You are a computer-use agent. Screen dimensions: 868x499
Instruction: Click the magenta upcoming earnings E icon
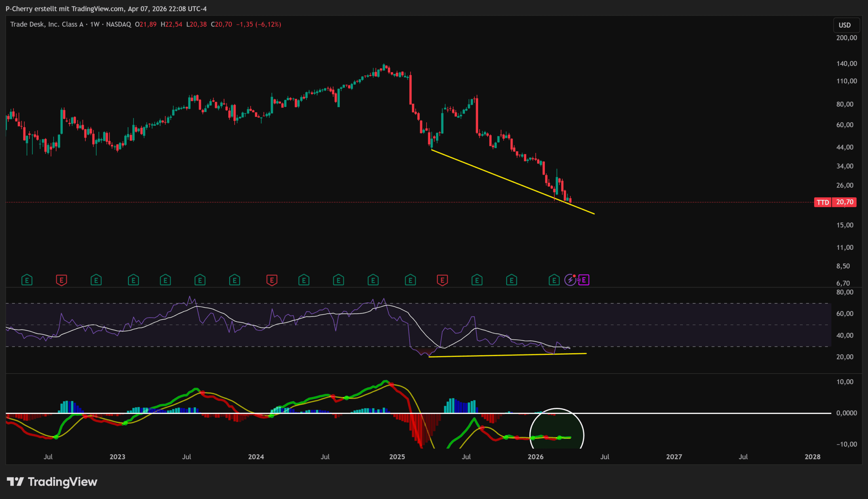click(x=584, y=280)
